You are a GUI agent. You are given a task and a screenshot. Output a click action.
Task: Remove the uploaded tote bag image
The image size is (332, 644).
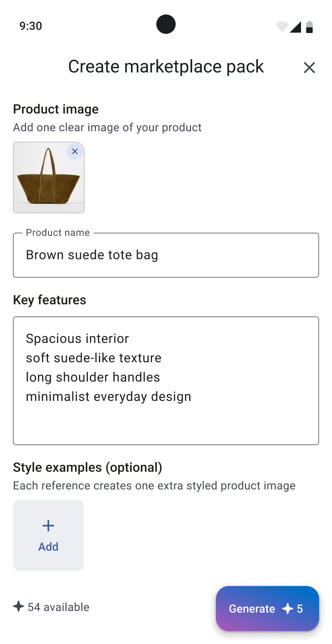point(75,151)
